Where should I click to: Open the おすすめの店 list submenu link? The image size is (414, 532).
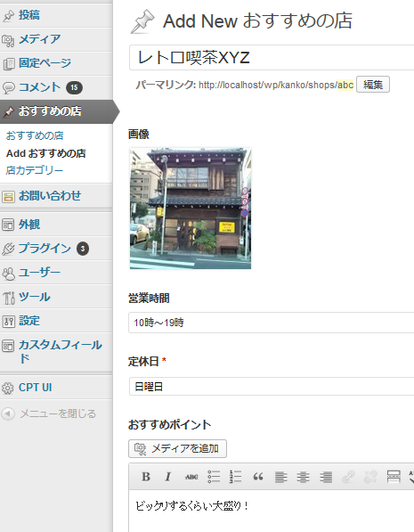35,135
